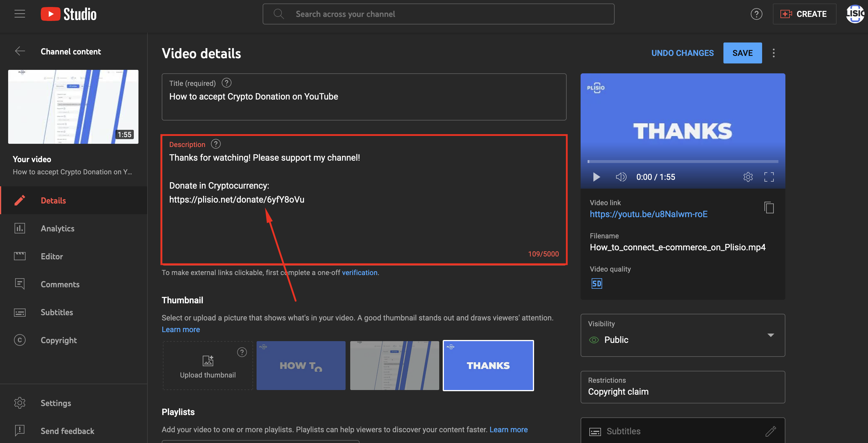Viewport: 868px width, 443px height.
Task: Click the CREATE button
Action: click(x=804, y=14)
